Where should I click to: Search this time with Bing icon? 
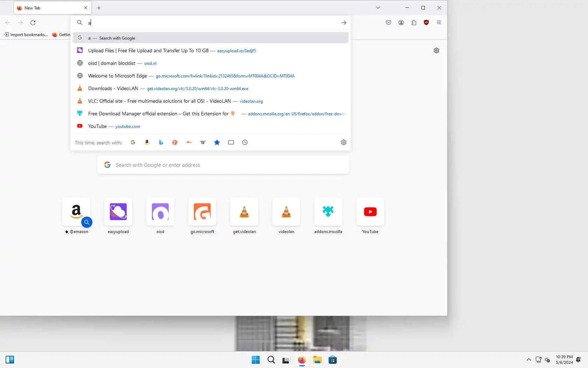coord(161,142)
